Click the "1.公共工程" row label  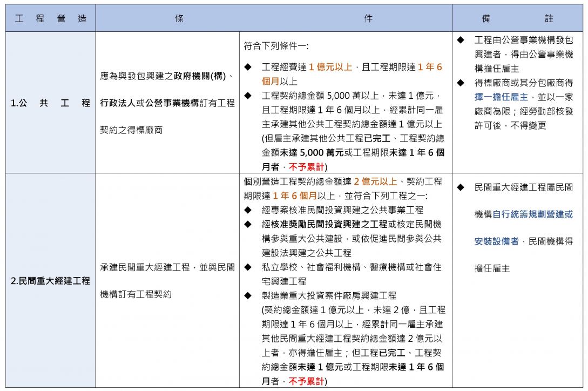50,103
